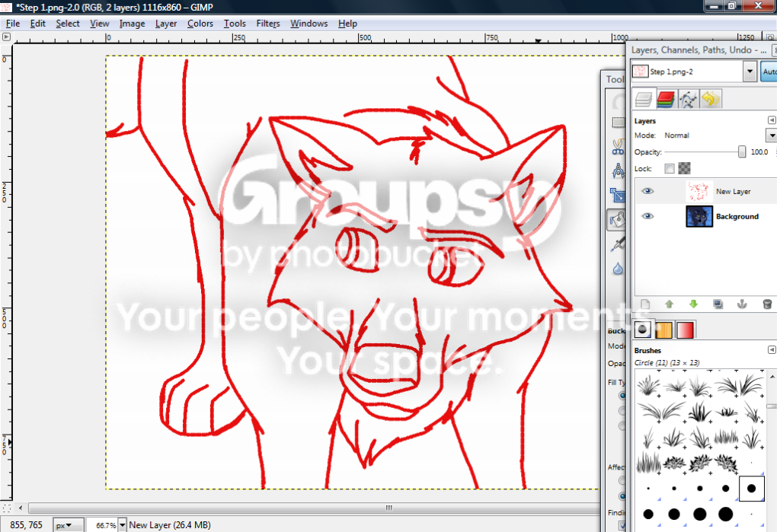Raise the layer with the up arrow

pos(669,304)
